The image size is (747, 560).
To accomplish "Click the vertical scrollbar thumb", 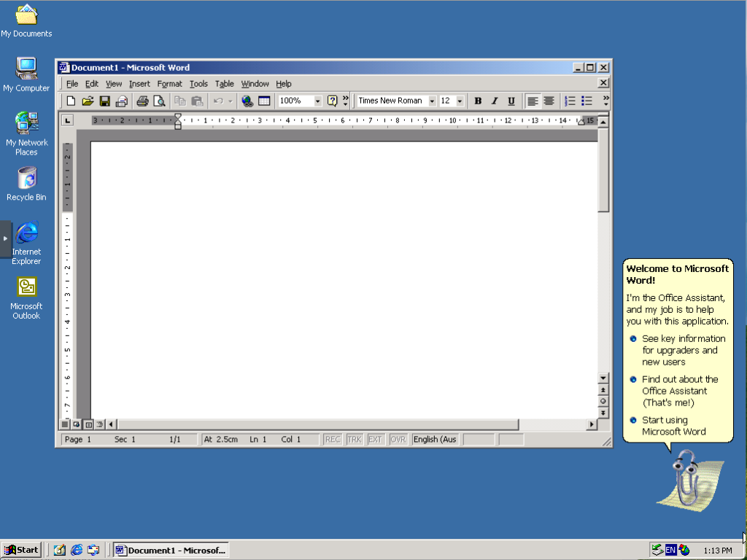I will click(603, 169).
